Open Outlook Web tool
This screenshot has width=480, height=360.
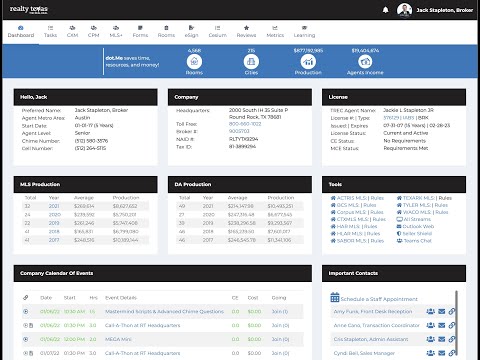[415, 226]
